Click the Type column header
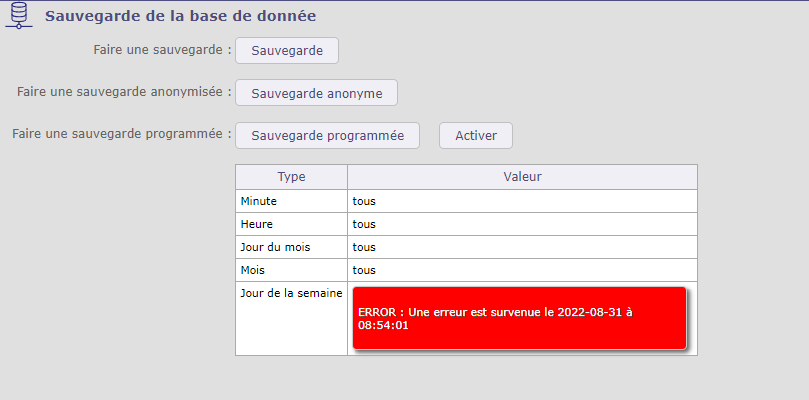This screenshot has width=809, height=400. [291, 177]
